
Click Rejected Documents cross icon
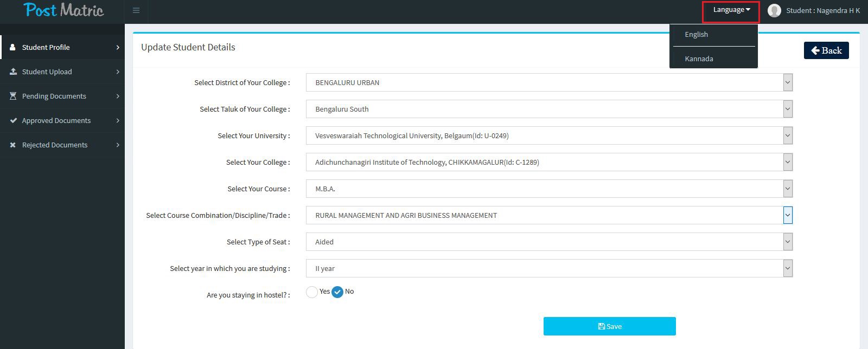[x=13, y=145]
